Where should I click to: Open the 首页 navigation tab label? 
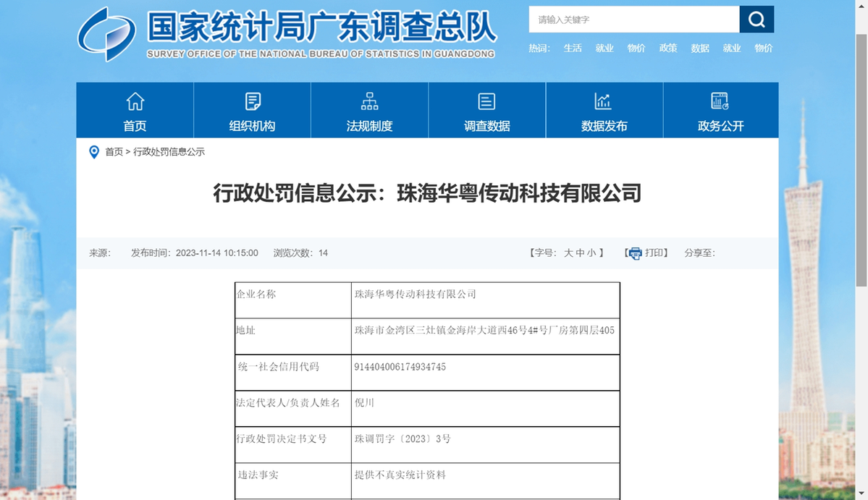[135, 126]
